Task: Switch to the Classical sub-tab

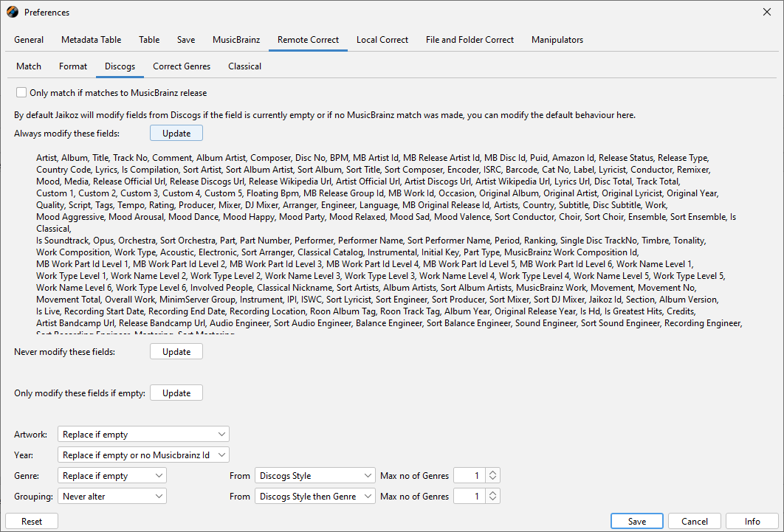Action: (x=244, y=66)
